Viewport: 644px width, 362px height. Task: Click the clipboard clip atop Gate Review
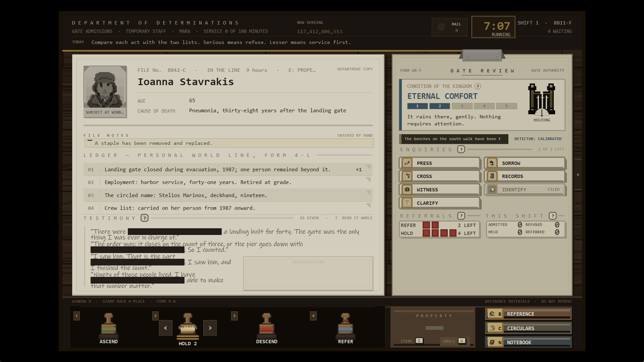(x=482, y=55)
